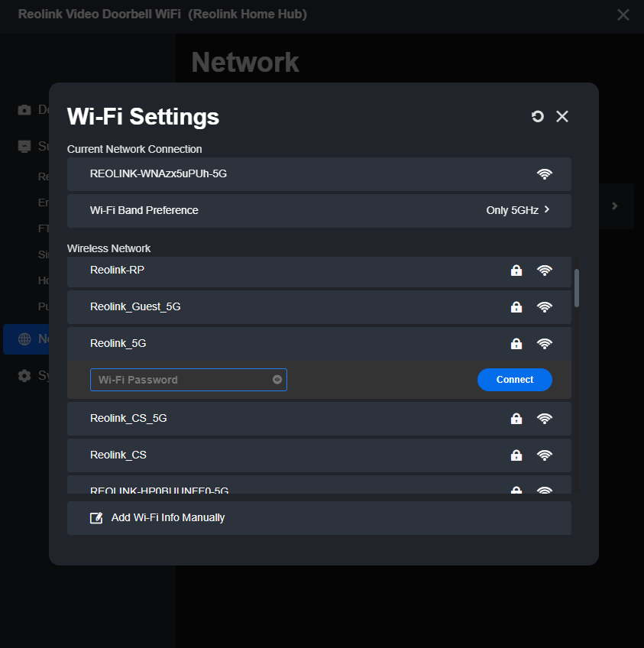Click Wi-Fi Band Preference label
The image size is (644, 648).
click(x=144, y=210)
